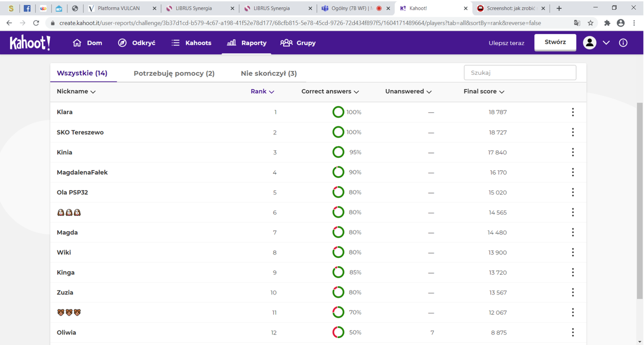Select player Ola PSP32
The image size is (644, 345).
[x=72, y=193]
